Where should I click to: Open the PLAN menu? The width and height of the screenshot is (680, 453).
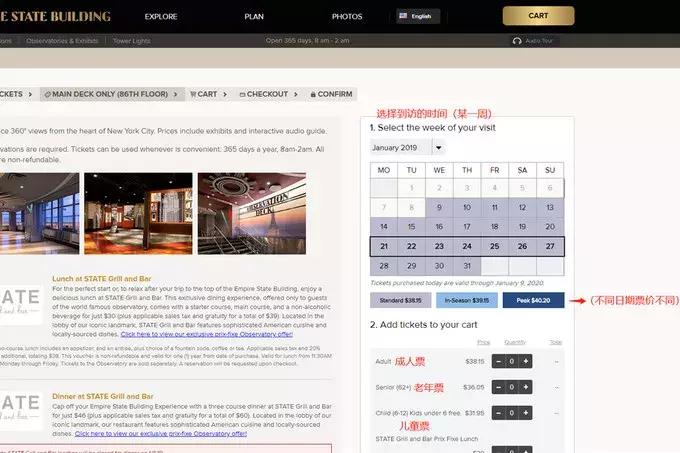point(254,16)
